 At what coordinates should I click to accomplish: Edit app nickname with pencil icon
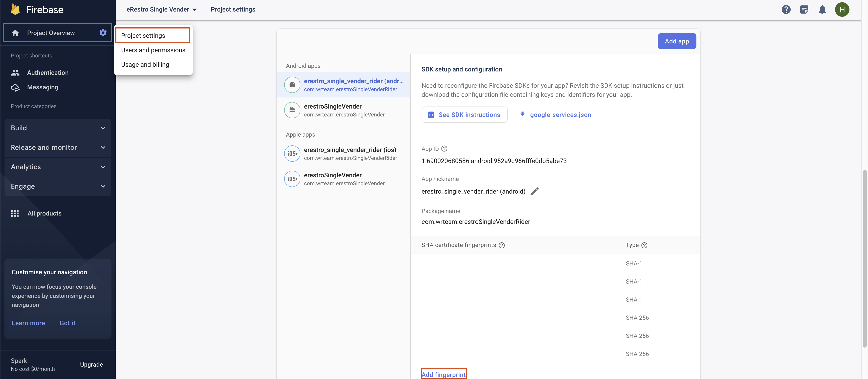pyautogui.click(x=534, y=191)
